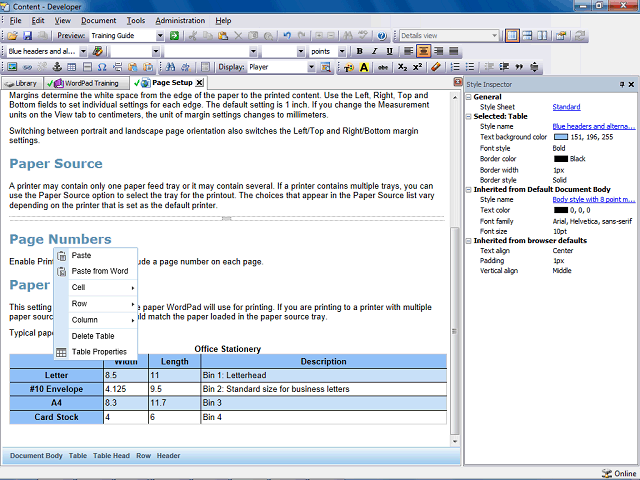Click Document Body in the breadcrumb bar

pos(36,456)
